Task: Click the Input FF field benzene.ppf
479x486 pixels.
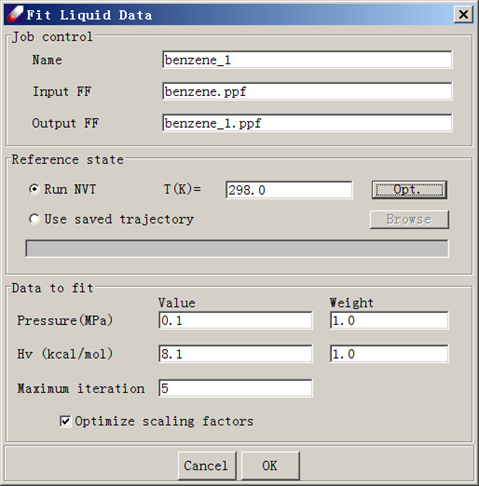Action: [x=307, y=91]
